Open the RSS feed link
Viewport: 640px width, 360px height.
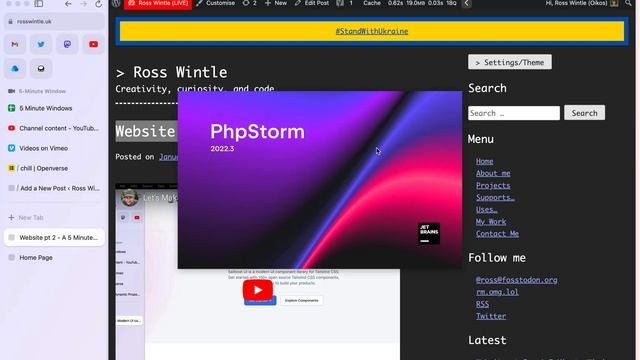[x=482, y=304]
